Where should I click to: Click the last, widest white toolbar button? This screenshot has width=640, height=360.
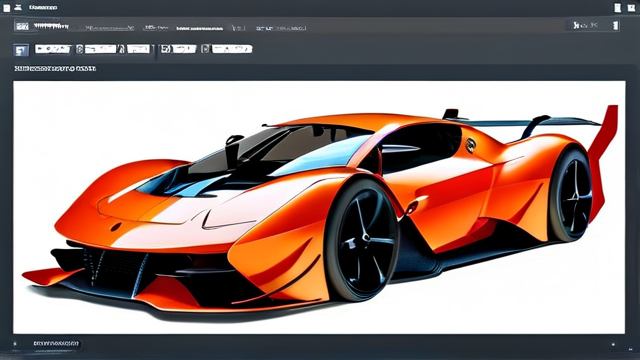click(x=232, y=49)
